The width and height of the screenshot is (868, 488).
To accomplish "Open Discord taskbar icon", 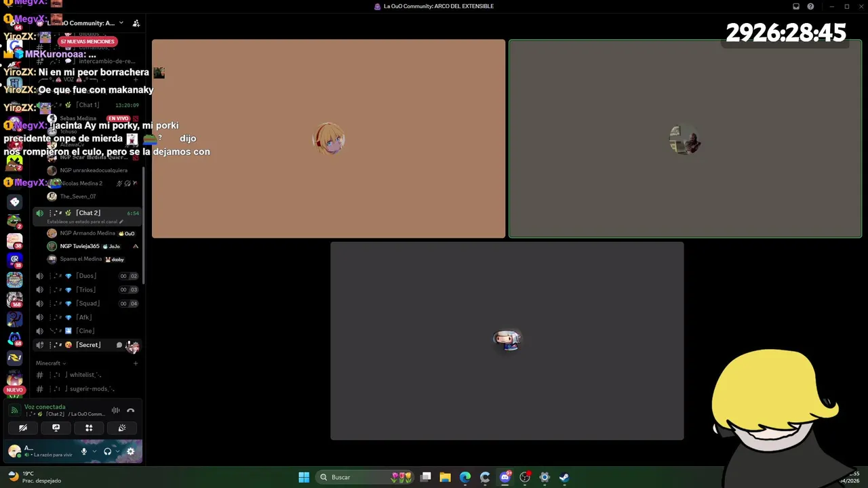I will [x=505, y=477].
